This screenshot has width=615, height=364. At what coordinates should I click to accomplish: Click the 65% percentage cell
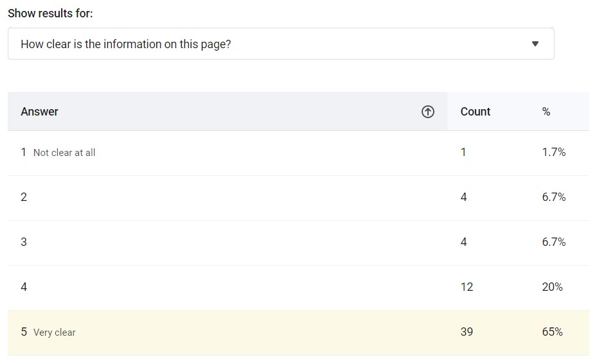pyautogui.click(x=552, y=332)
